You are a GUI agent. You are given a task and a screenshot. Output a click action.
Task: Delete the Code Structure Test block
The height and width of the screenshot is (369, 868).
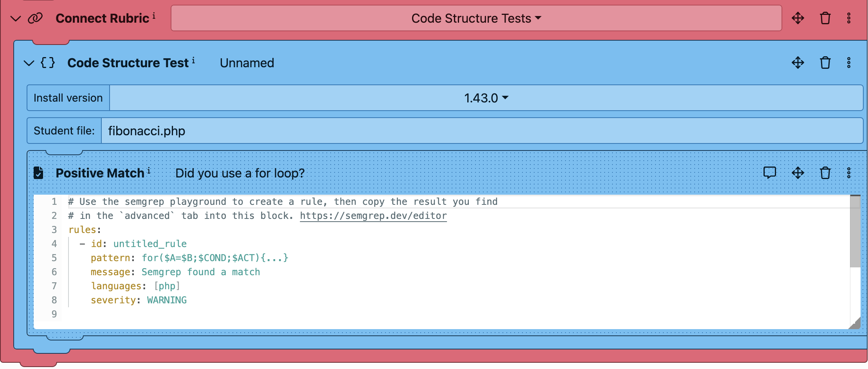tap(825, 63)
